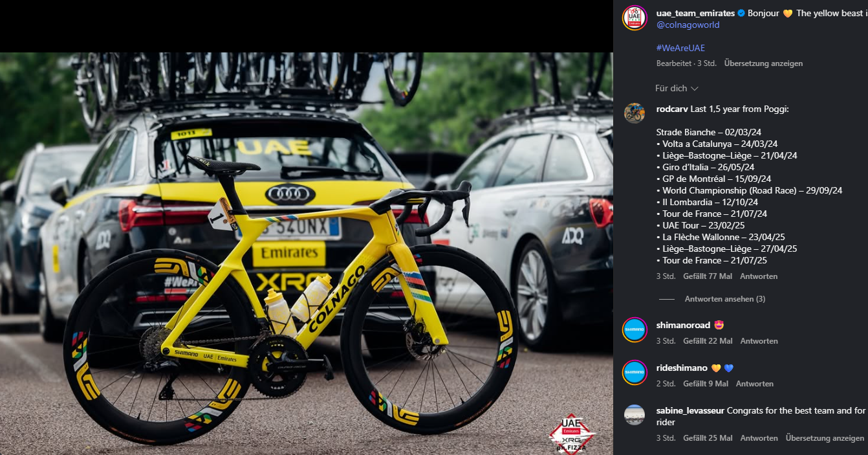Screen dimensions: 868x455
Task: Open the @colnagoworld mention link
Action: click(688, 25)
